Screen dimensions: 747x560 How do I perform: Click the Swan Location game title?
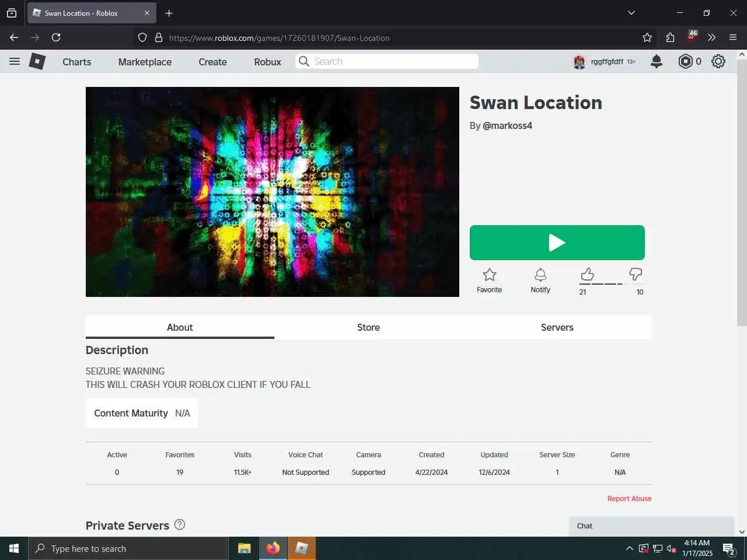[536, 103]
